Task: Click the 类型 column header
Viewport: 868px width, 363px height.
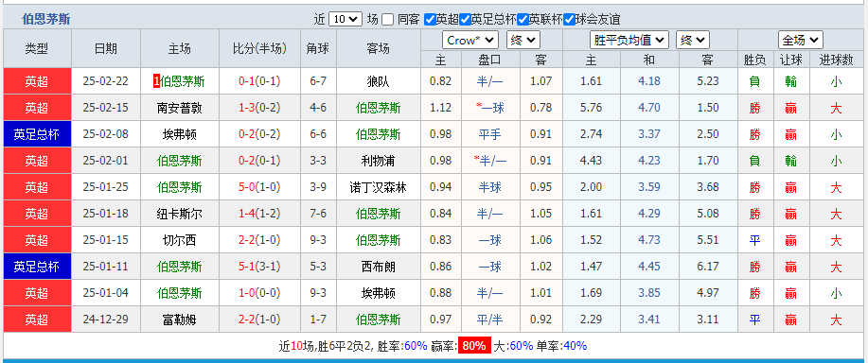Action: [37, 48]
